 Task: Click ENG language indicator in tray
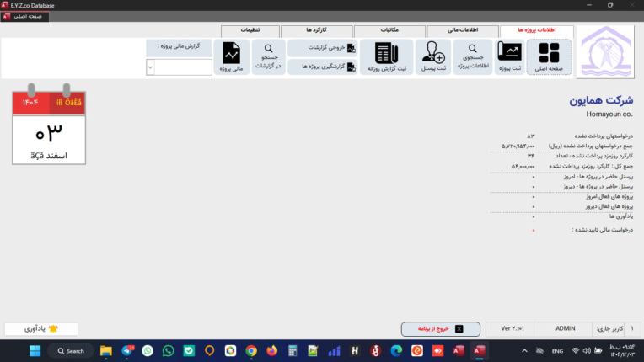tap(557, 351)
